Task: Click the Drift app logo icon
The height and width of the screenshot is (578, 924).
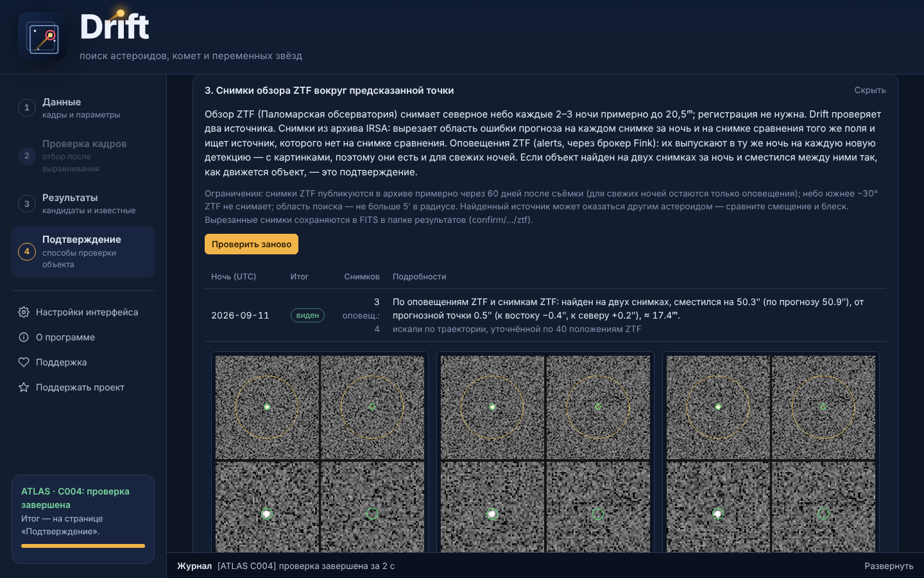Action: pos(42,37)
